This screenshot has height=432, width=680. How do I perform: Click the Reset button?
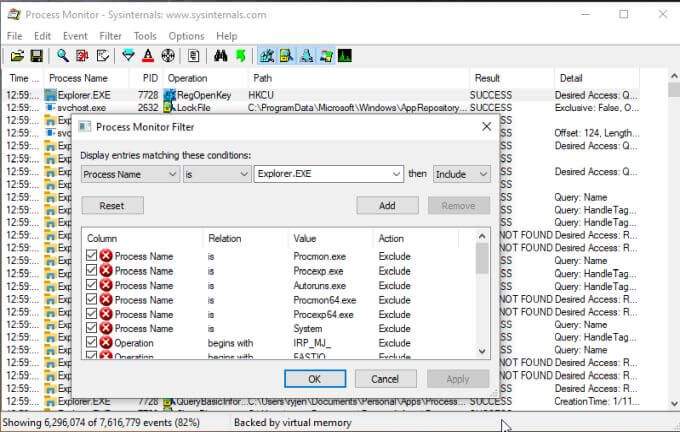pos(112,205)
